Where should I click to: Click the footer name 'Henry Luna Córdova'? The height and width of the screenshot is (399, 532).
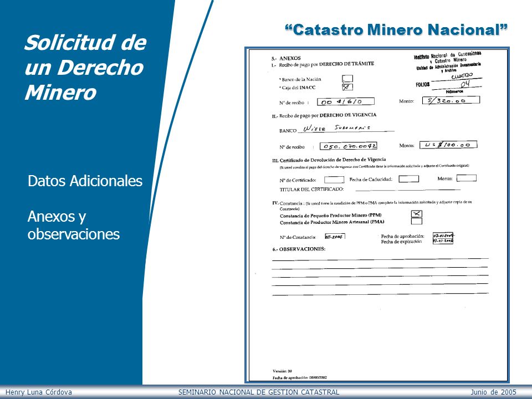pyautogui.click(x=39, y=392)
